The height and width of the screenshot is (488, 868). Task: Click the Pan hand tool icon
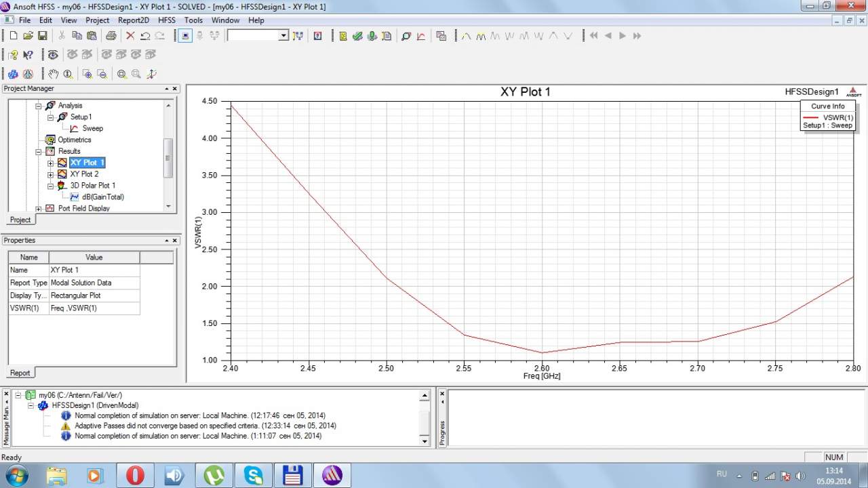[x=53, y=74]
